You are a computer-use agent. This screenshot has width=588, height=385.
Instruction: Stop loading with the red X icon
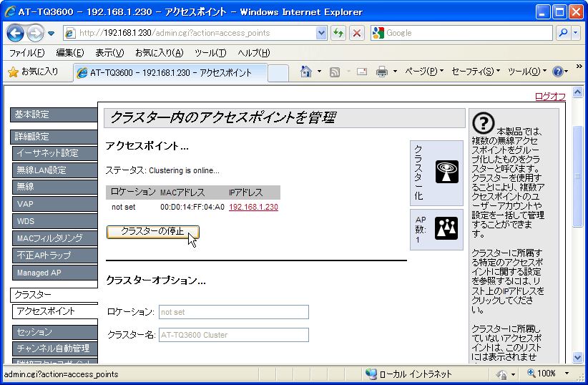(357, 33)
